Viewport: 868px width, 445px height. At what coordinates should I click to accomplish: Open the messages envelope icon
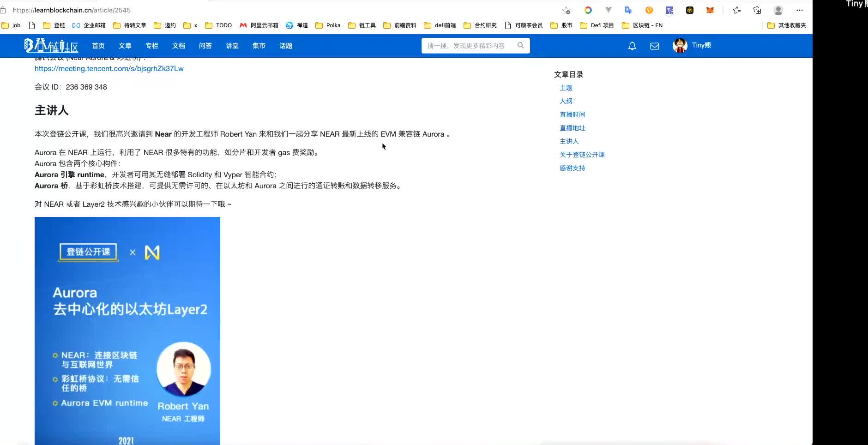click(655, 46)
